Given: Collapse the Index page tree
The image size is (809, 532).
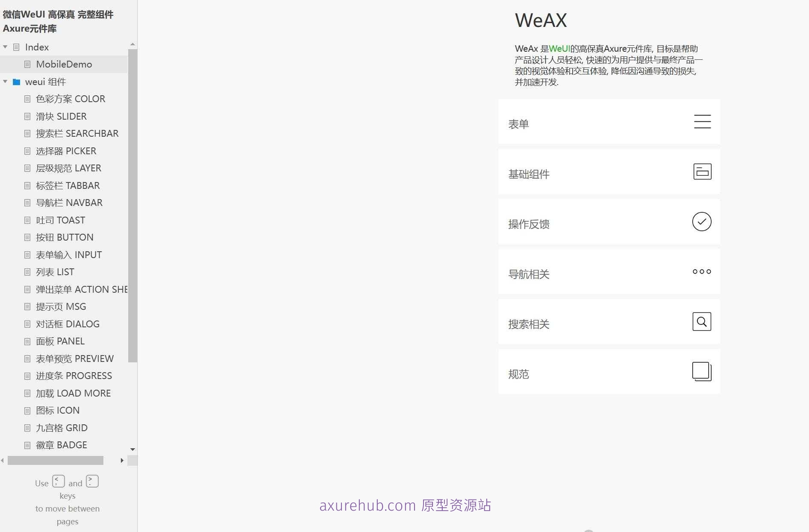Looking at the screenshot, I should click(x=5, y=47).
